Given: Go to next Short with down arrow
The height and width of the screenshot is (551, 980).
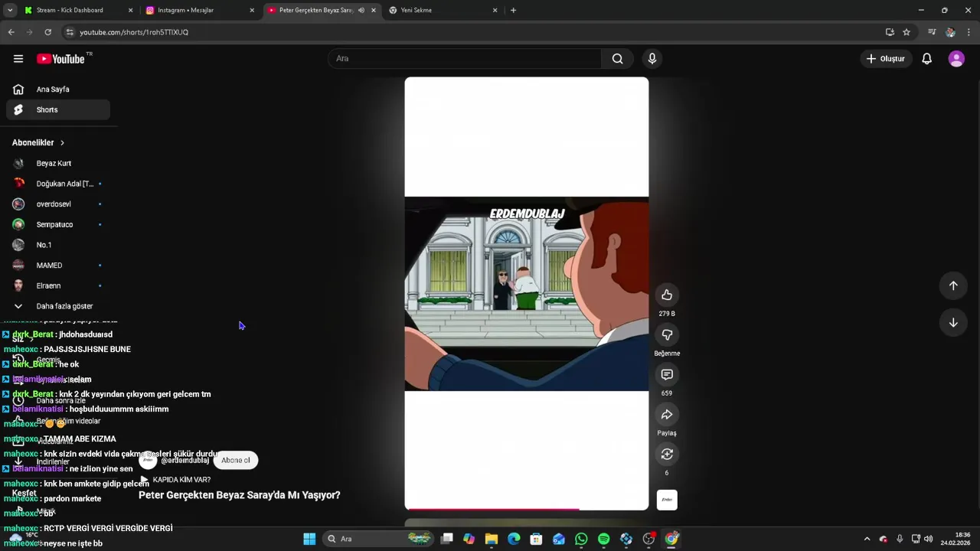Looking at the screenshot, I should point(953,322).
